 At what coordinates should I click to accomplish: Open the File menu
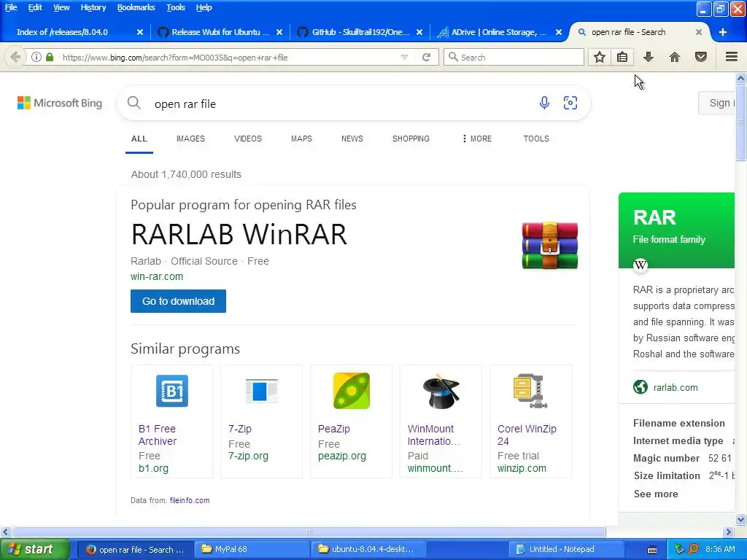point(11,7)
